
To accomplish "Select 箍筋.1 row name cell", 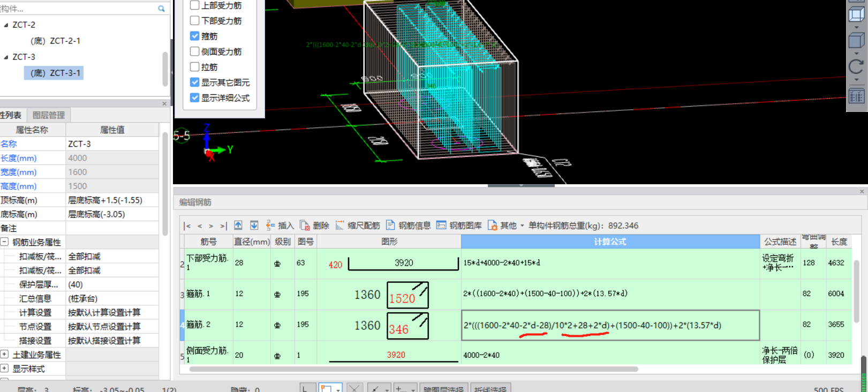I will (x=209, y=294).
